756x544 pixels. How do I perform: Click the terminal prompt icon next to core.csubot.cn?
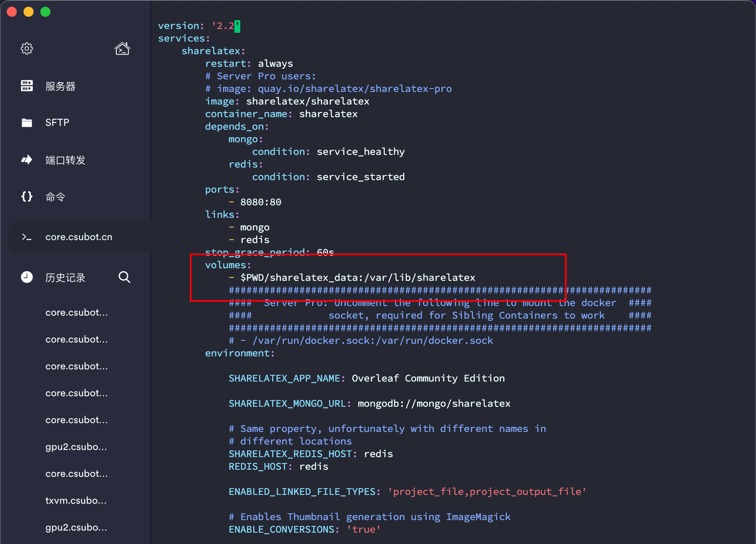pyautogui.click(x=26, y=237)
